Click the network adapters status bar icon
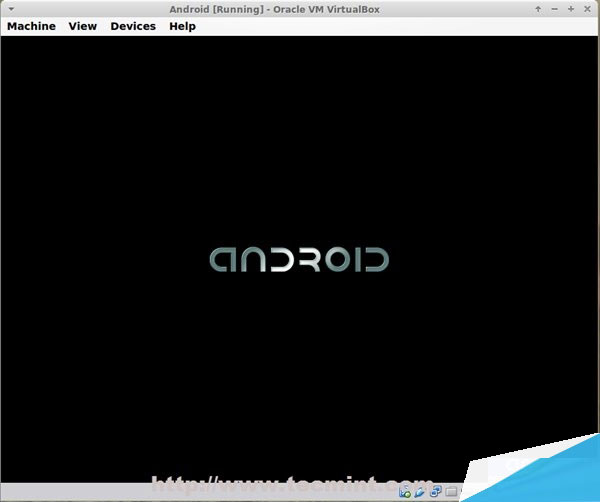Viewport: 600px width, 502px height. [435, 491]
